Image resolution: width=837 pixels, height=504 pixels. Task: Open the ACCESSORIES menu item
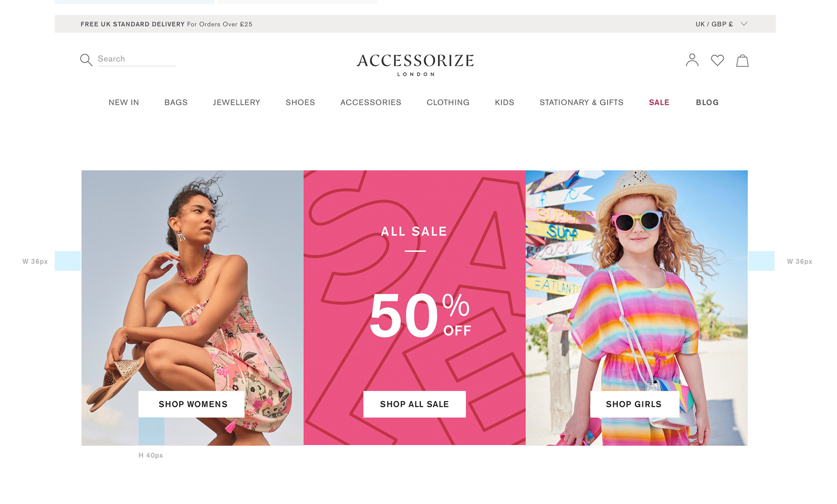click(371, 102)
